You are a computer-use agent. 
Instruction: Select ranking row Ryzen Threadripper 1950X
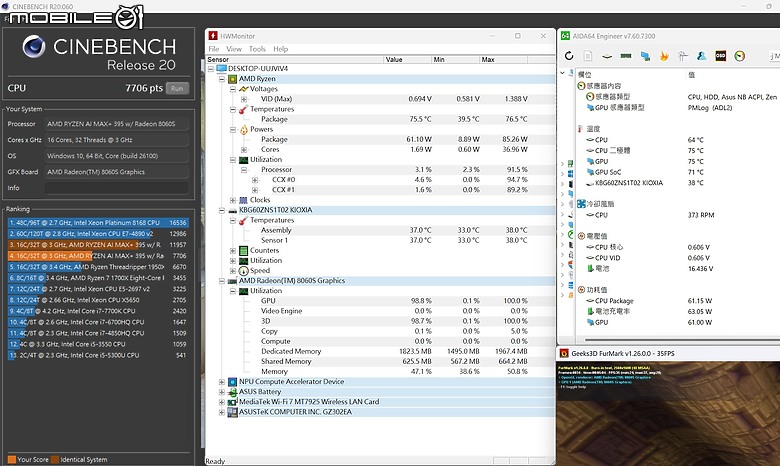click(98, 267)
